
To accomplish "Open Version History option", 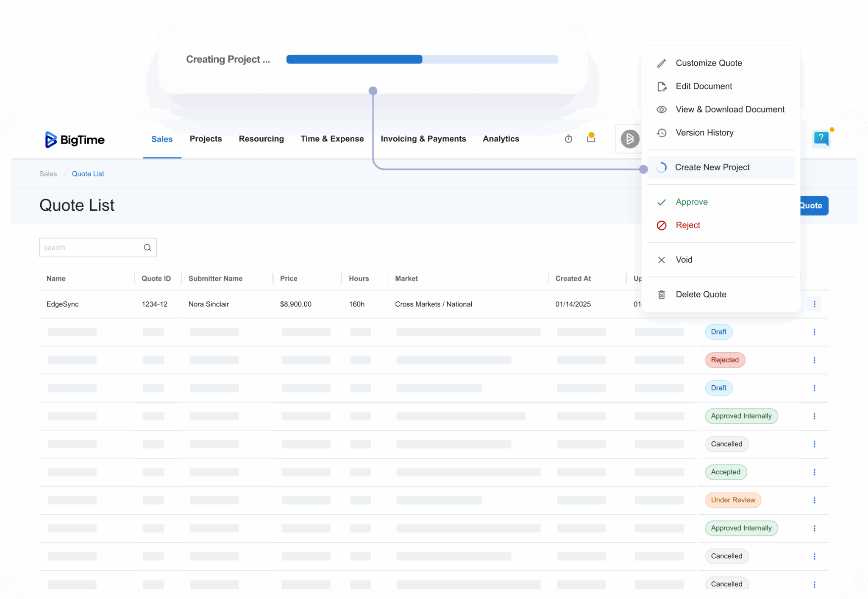I will click(x=704, y=133).
